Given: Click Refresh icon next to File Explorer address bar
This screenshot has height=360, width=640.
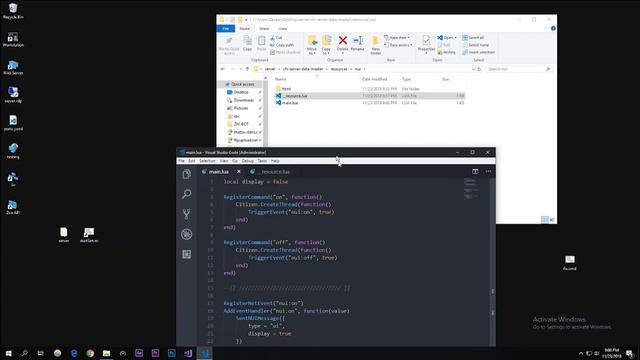Looking at the screenshot, I should (479, 69).
